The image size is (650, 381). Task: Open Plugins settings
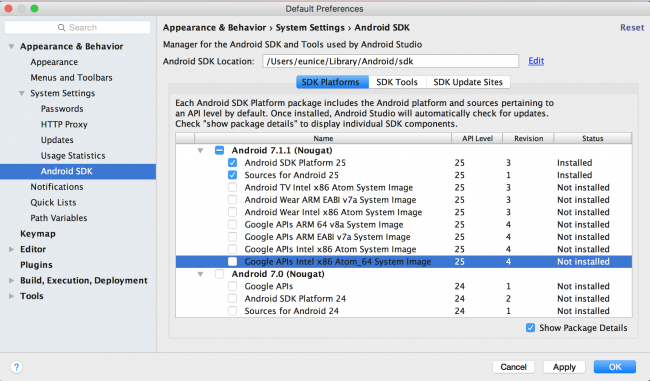(36, 265)
